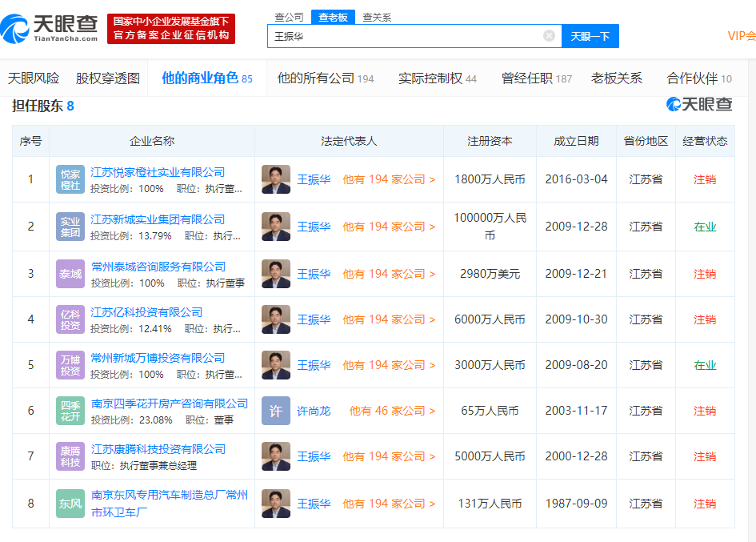Click the 经营状态 column header
Screen dimensions: 756x542
(x=705, y=141)
